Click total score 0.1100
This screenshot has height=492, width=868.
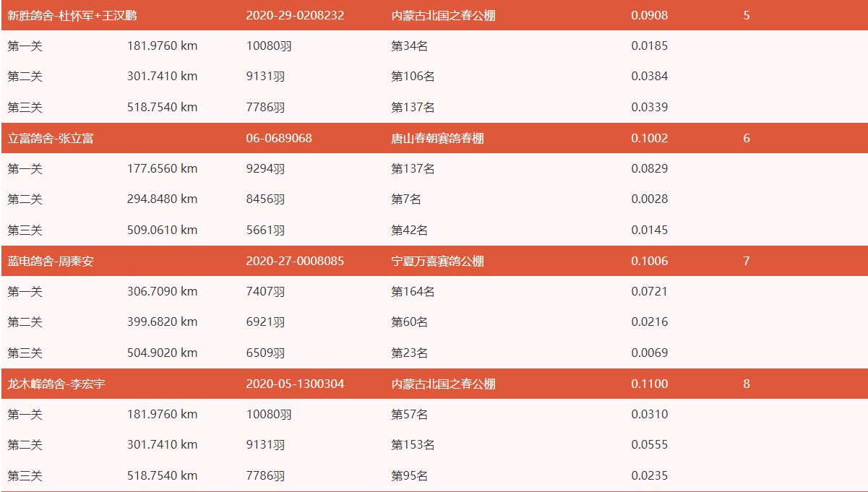point(650,384)
